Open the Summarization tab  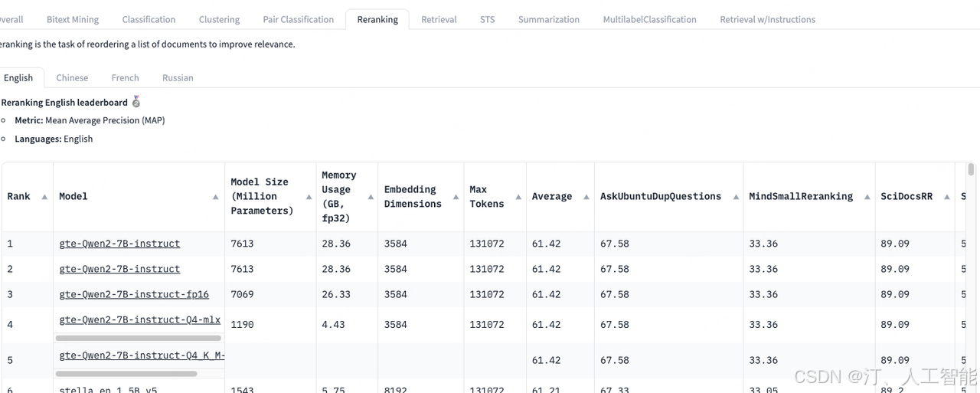click(x=549, y=19)
